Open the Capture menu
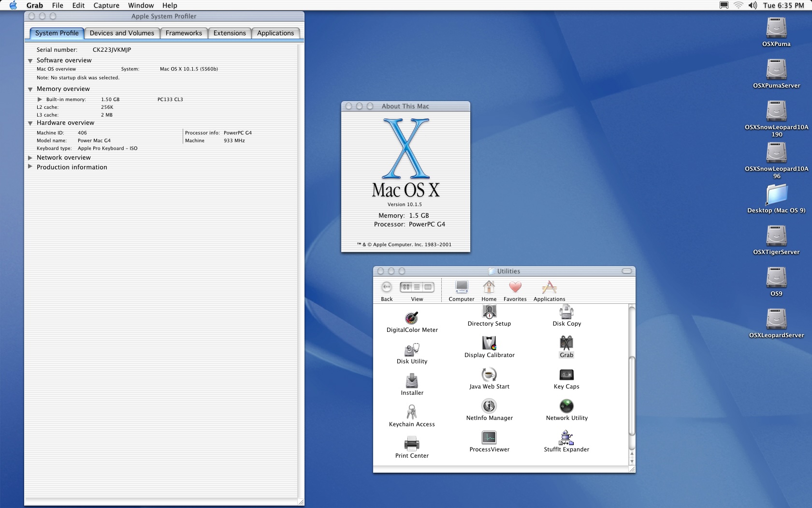The height and width of the screenshot is (508, 812). pyautogui.click(x=106, y=5)
